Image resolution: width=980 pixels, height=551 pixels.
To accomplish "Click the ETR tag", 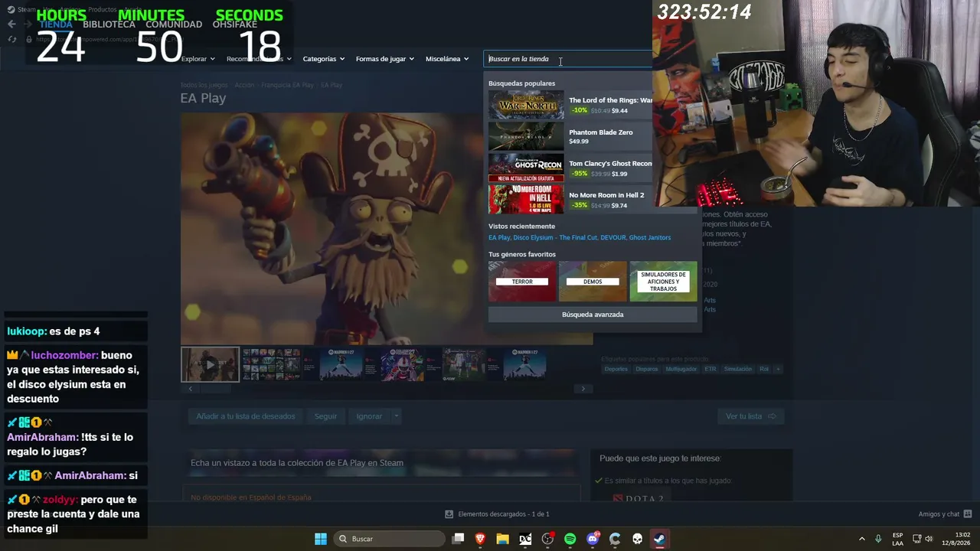I will pyautogui.click(x=710, y=369).
